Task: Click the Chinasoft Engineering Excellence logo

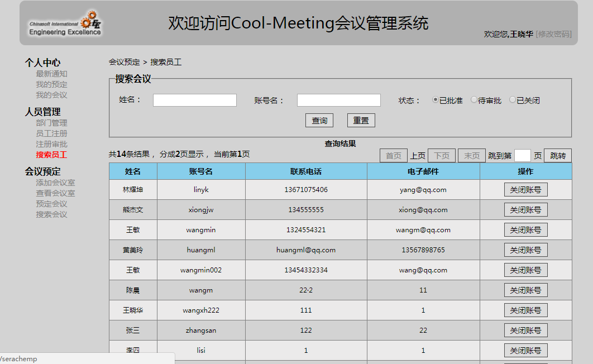Action: pos(65,23)
